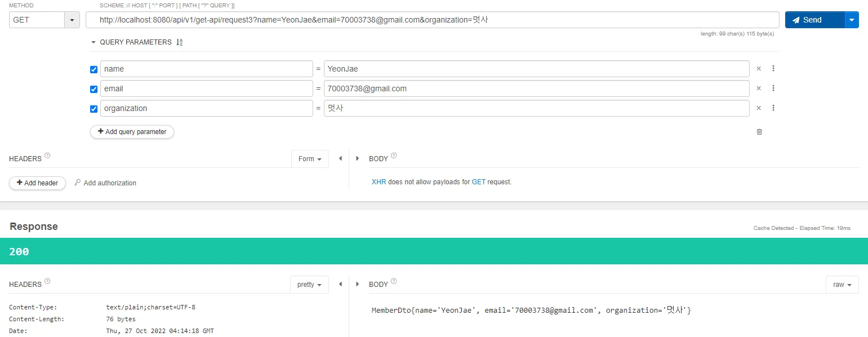Sort query parameters alphabetically
Image resolution: width=868 pixels, height=337 pixels.
click(x=180, y=42)
